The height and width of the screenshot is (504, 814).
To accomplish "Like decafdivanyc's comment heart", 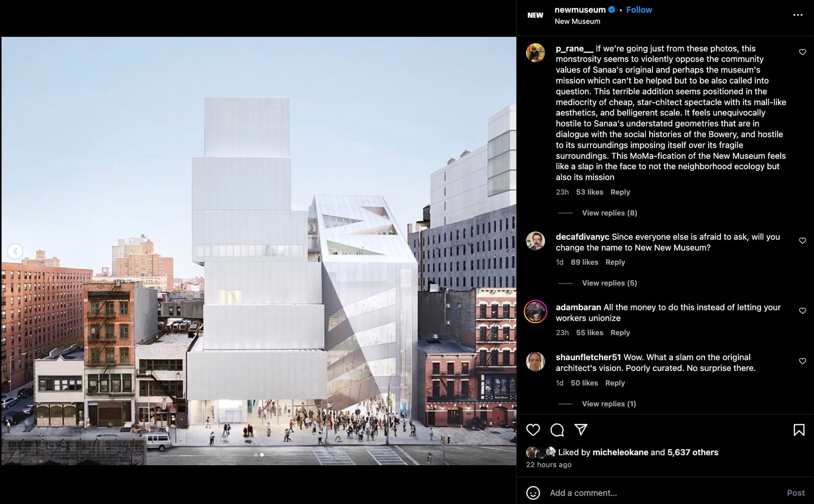I will tap(802, 241).
